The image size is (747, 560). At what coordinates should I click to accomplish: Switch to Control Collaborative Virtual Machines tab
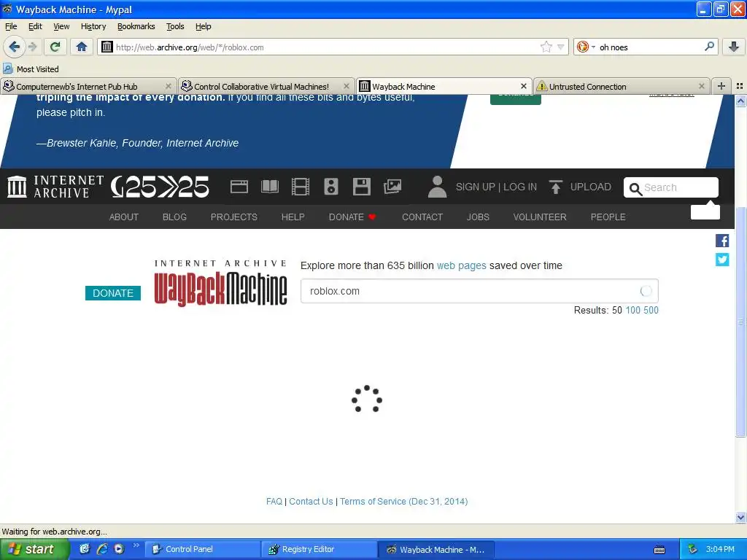266,86
